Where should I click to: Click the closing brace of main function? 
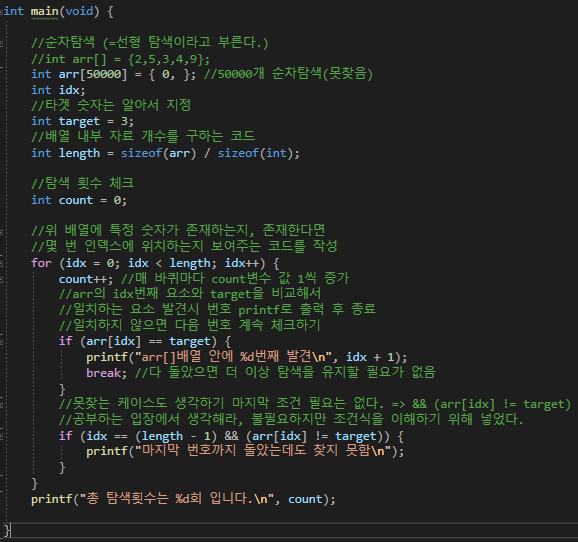[7, 531]
